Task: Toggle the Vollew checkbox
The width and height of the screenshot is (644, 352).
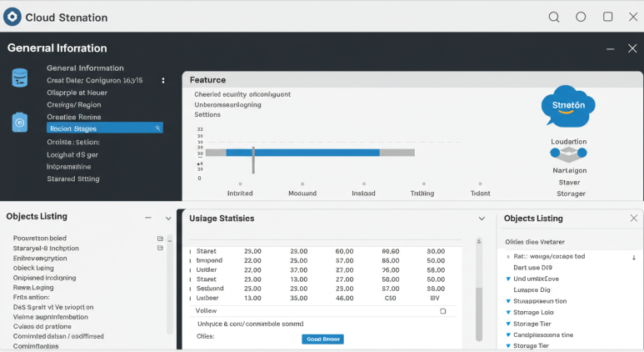Action: point(442,311)
